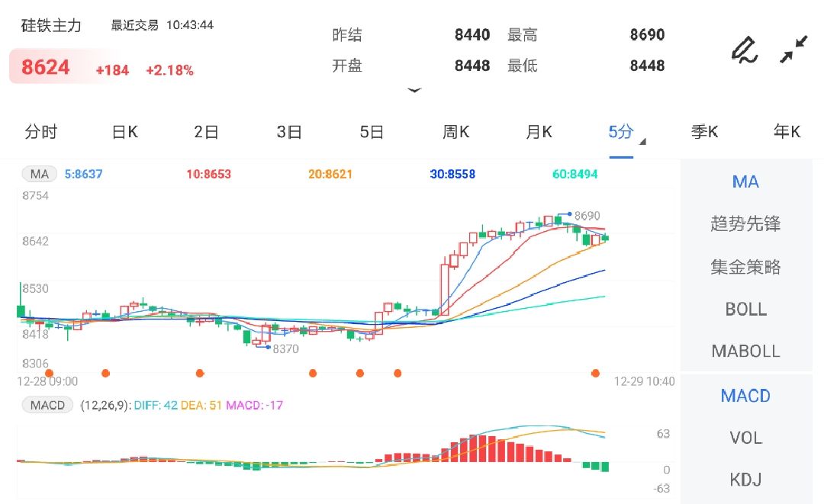Switch to the 周K tab

pos(455,132)
